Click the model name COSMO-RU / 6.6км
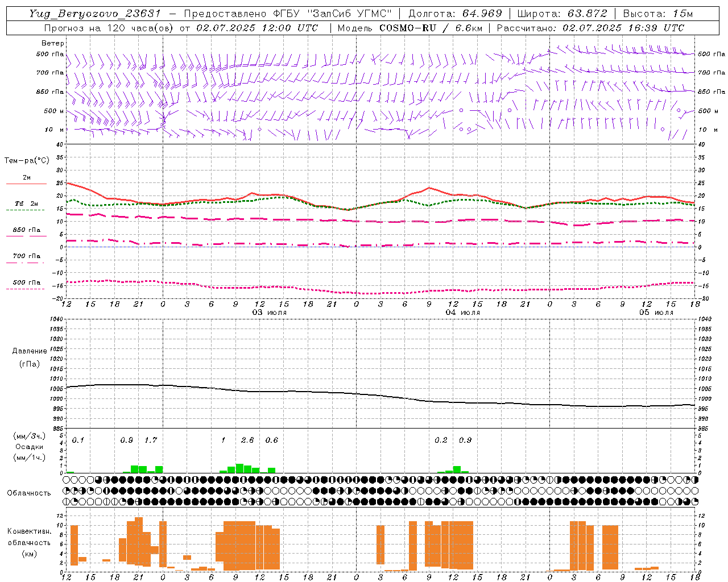The height and width of the screenshot is (582, 728). coord(430,27)
